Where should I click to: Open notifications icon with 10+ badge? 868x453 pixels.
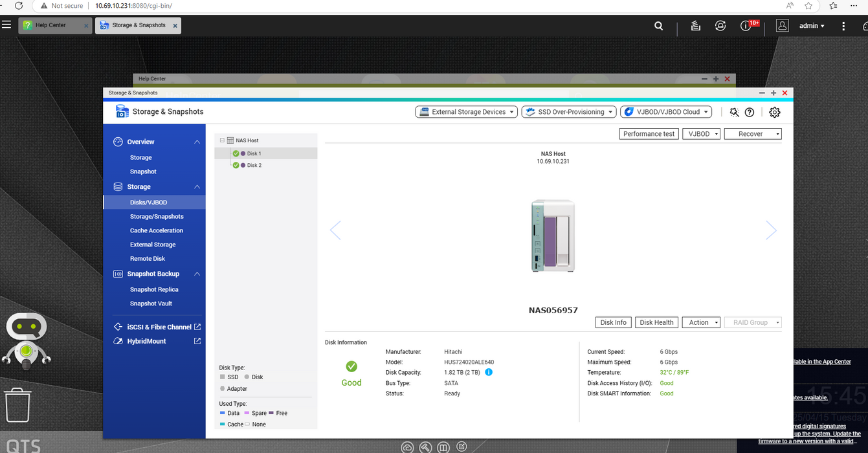tap(746, 26)
